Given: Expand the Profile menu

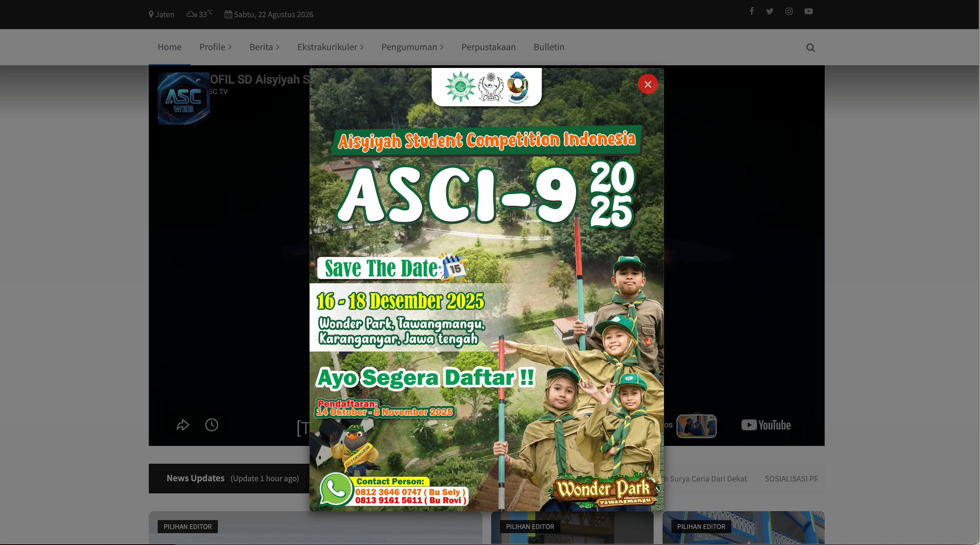Looking at the screenshot, I should point(215,47).
